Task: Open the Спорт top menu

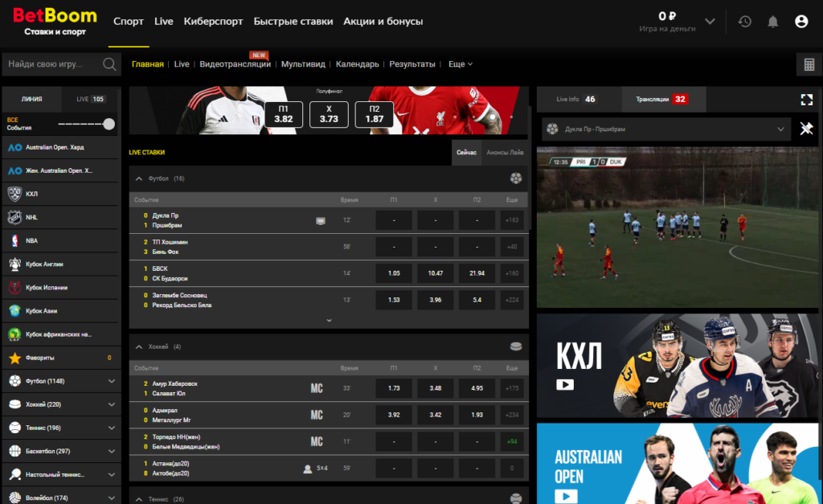Action: (x=129, y=22)
